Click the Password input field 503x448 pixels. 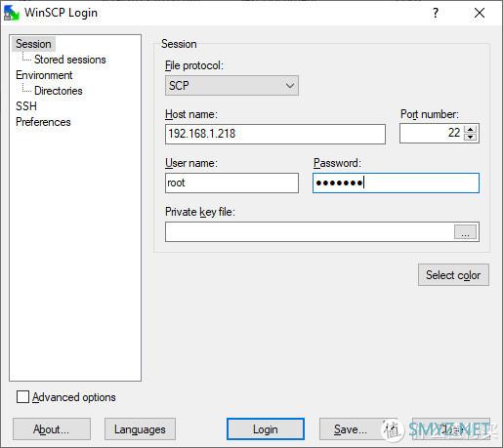click(396, 183)
